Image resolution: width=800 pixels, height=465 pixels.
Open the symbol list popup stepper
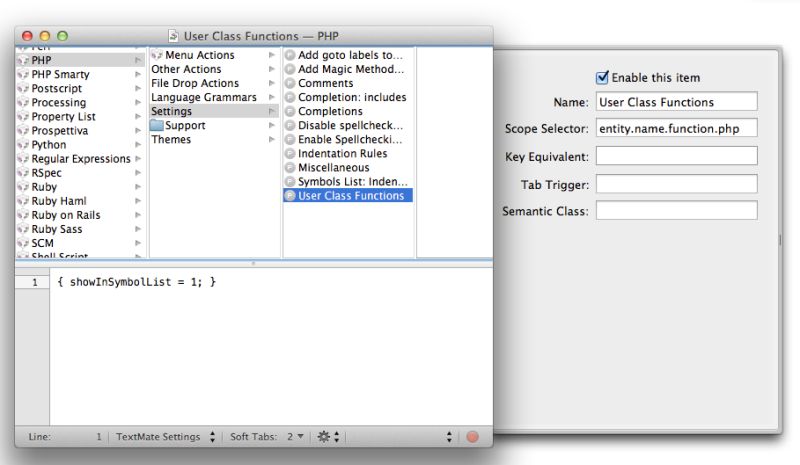click(x=449, y=437)
